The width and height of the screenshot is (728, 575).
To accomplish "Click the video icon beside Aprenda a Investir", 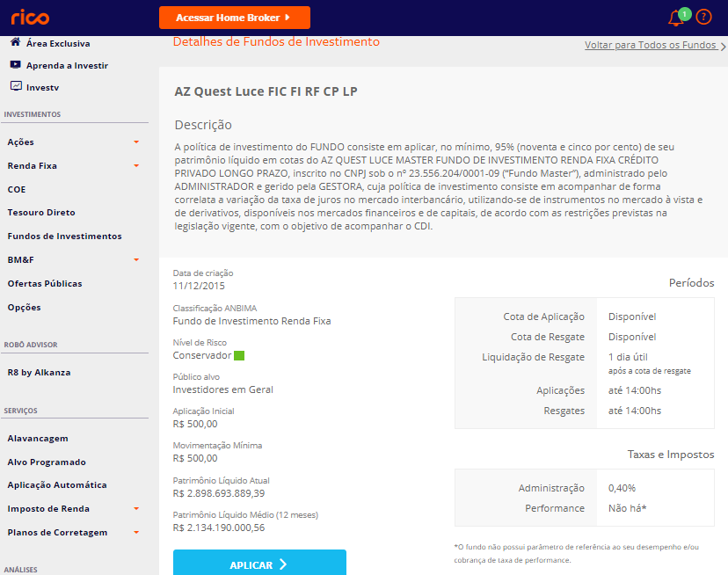I will click(15, 65).
